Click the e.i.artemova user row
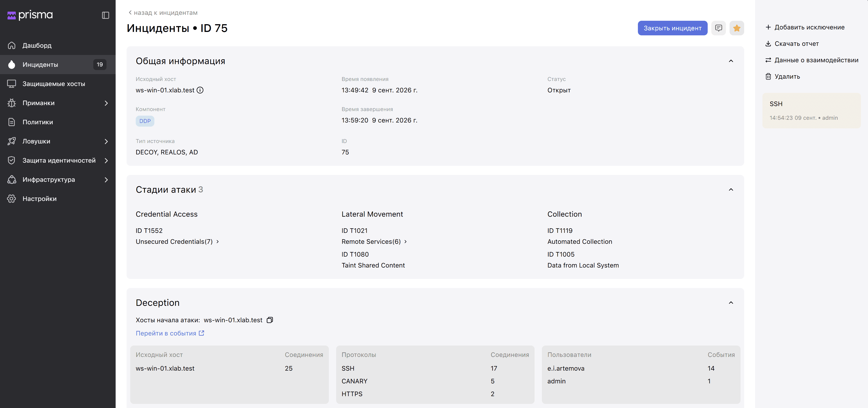 pyautogui.click(x=641, y=368)
